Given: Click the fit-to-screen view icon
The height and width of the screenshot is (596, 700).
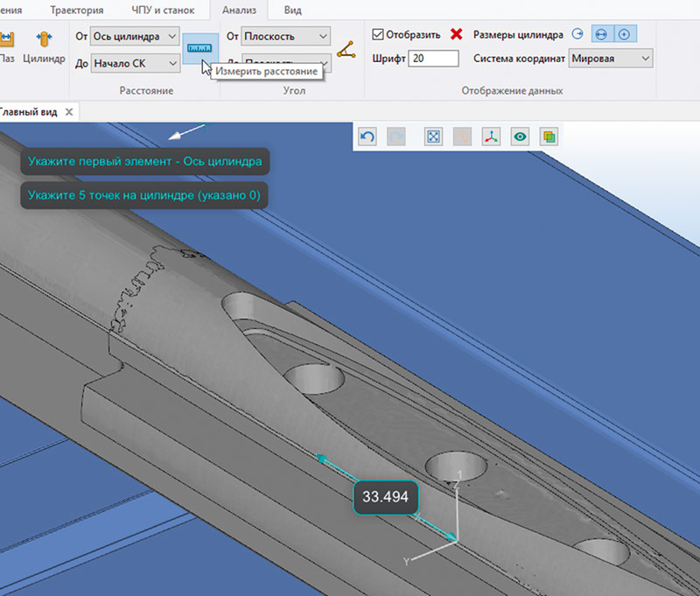Looking at the screenshot, I should click(x=432, y=137).
